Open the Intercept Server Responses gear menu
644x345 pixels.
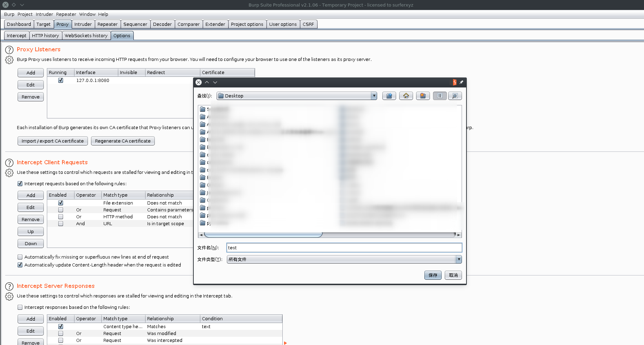pyautogui.click(x=9, y=296)
